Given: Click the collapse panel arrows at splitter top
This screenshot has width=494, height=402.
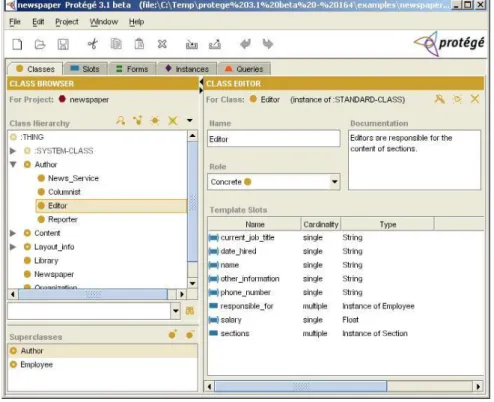Looking at the screenshot, I should [201, 86].
